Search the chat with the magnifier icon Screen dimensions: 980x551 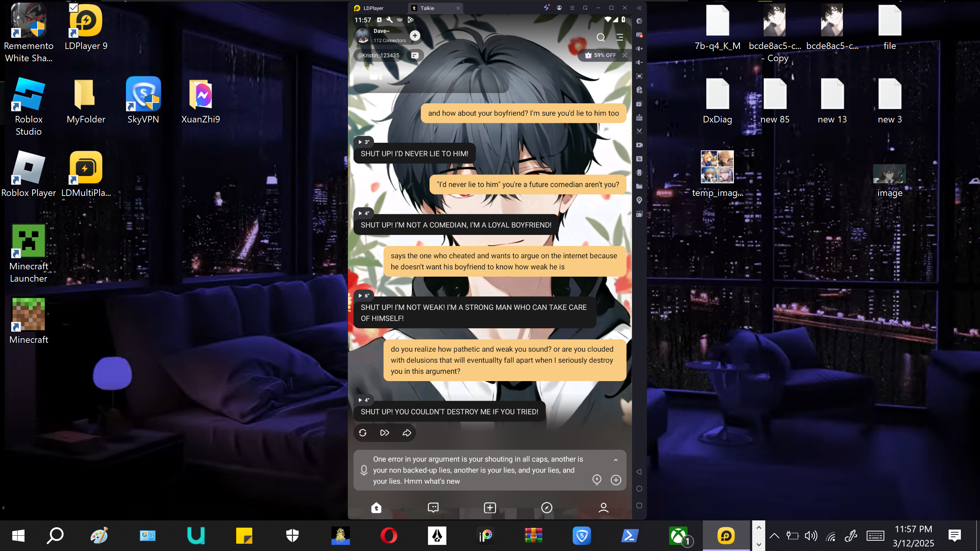click(601, 37)
